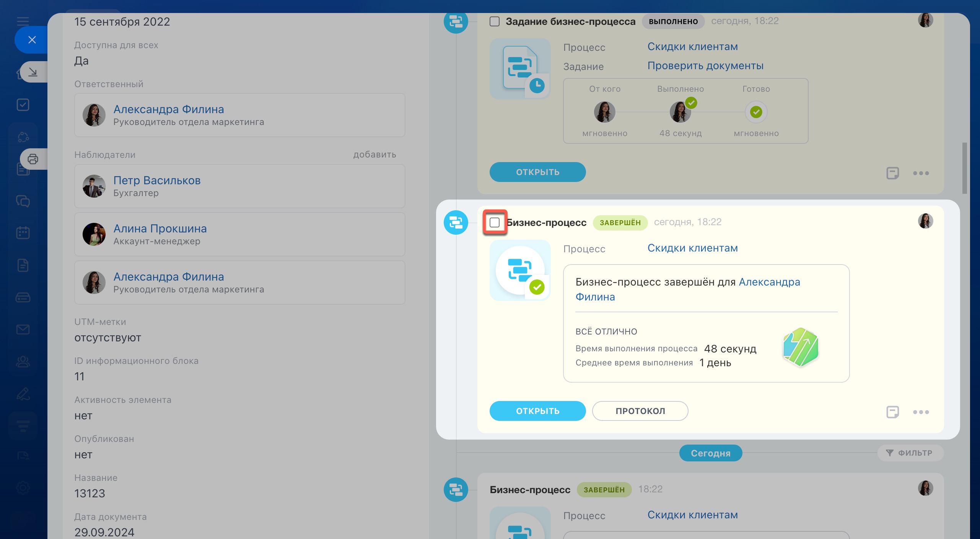Open observer 'Александра Филина' link in Наблюдатели list

click(x=169, y=276)
